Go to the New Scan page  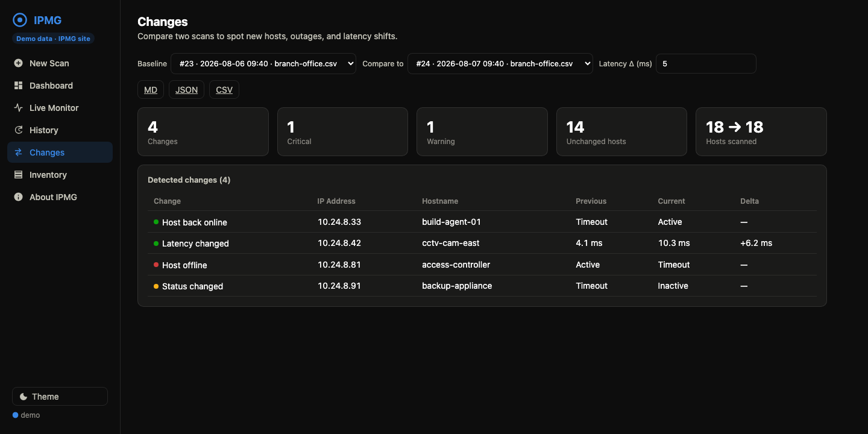(x=60, y=63)
